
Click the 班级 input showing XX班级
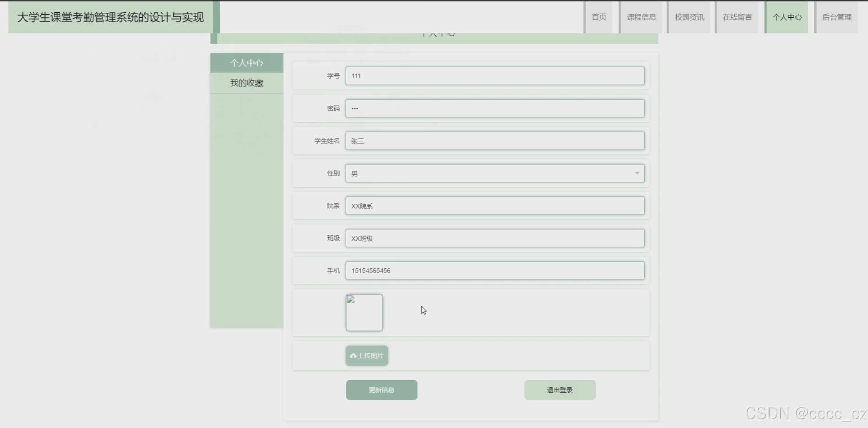(495, 238)
